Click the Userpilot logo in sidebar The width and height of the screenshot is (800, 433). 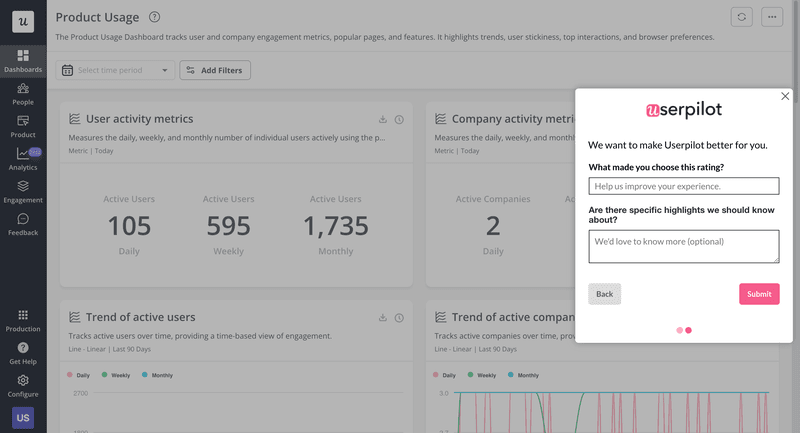22,21
